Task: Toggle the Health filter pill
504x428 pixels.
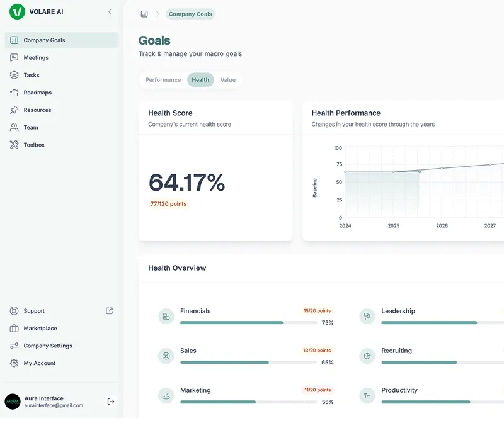Action: tap(200, 80)
